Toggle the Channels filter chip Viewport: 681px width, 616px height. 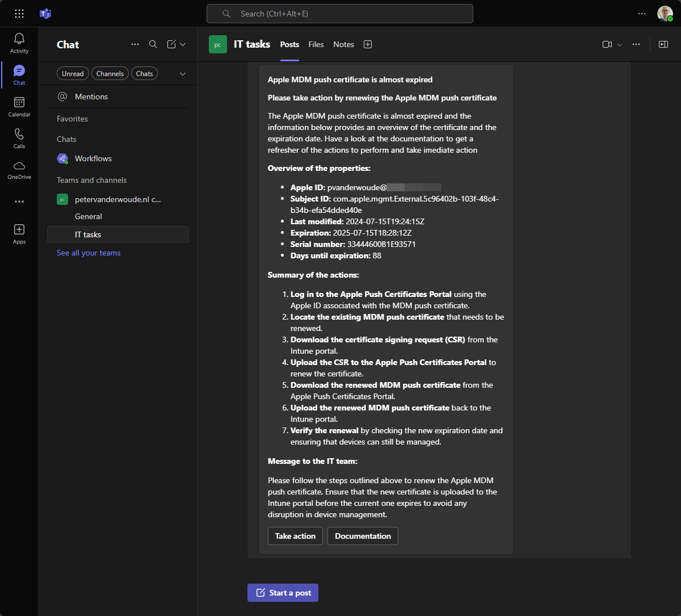tap(110, 74)
